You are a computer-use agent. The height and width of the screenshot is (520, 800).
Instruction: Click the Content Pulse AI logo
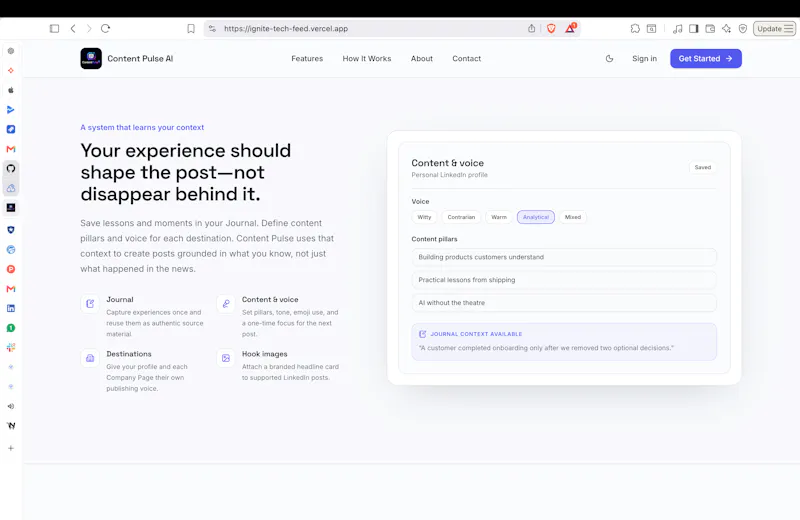tap(91, 59)
